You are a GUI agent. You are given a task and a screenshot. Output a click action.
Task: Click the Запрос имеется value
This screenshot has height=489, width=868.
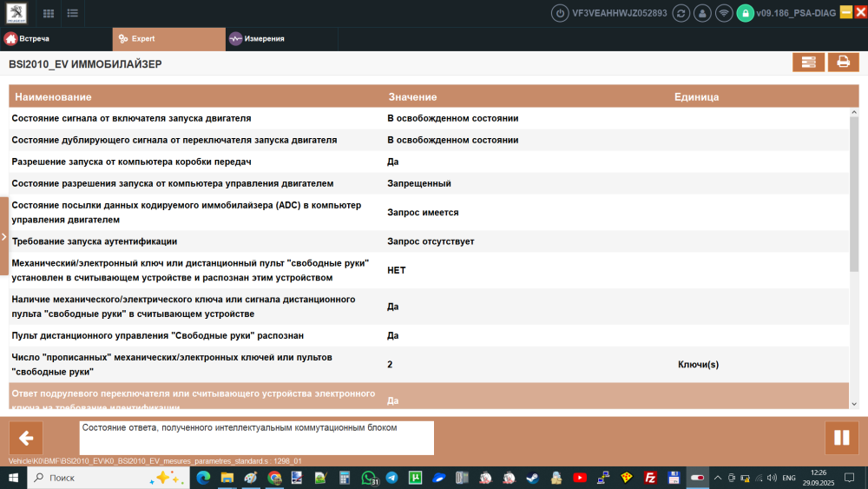(x=423, y=212)
